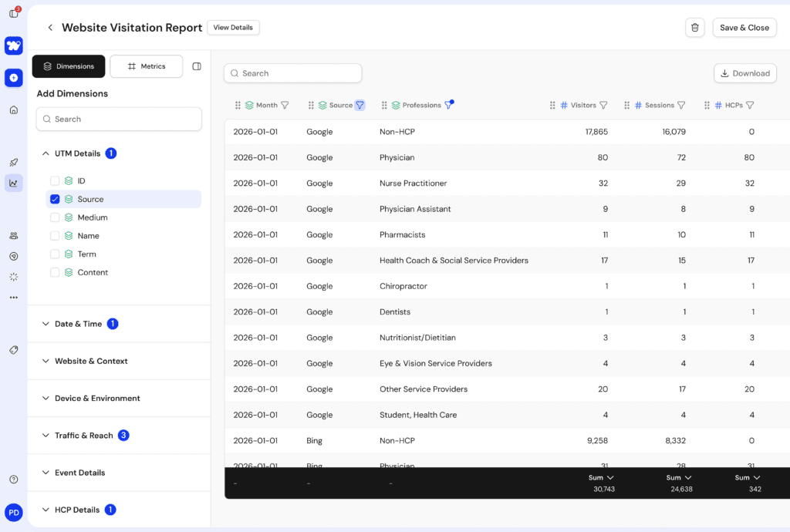The height and width of the screenshot is (532, 790).
Task: Collapse the UTM Details section
Action: 46,153
